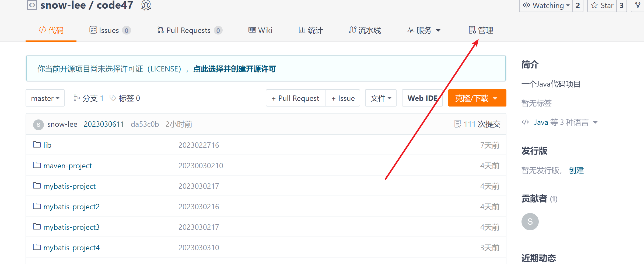Open the maven-project folder
The width and height of the screenshot is (644, 264).
pyautogui.click(x=68, y=166)
